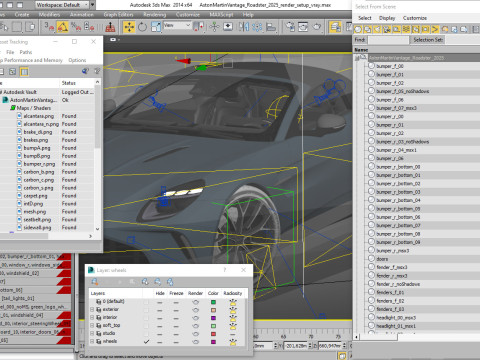Screen dimensions: 480x360
Task: Expand the soft_top layer tree node
Action: [92, 326]
